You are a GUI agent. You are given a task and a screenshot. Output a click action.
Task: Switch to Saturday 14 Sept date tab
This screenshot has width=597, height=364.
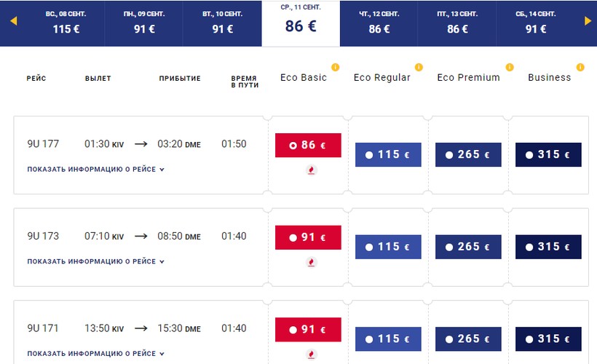click(536, 23)
